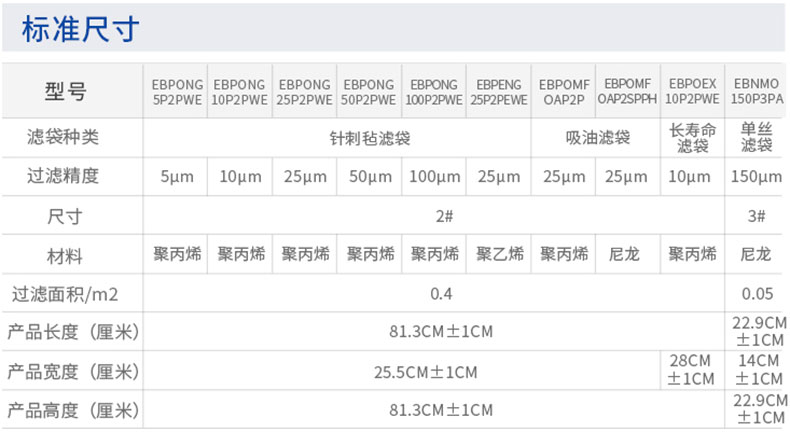Screen dimensions: 790x432
Task: Select the EBNMO 150P3PA model header
Action: pyautogui.click(x=756, y=92)
